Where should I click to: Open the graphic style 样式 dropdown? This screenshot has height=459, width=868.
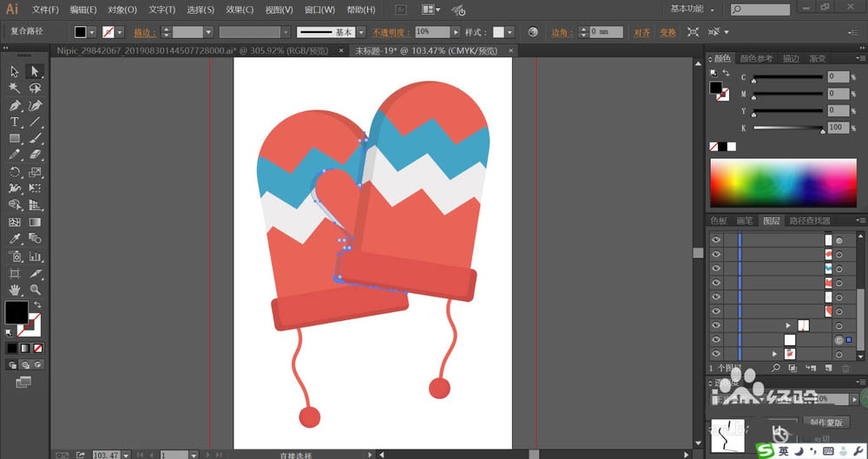[510, 32]
